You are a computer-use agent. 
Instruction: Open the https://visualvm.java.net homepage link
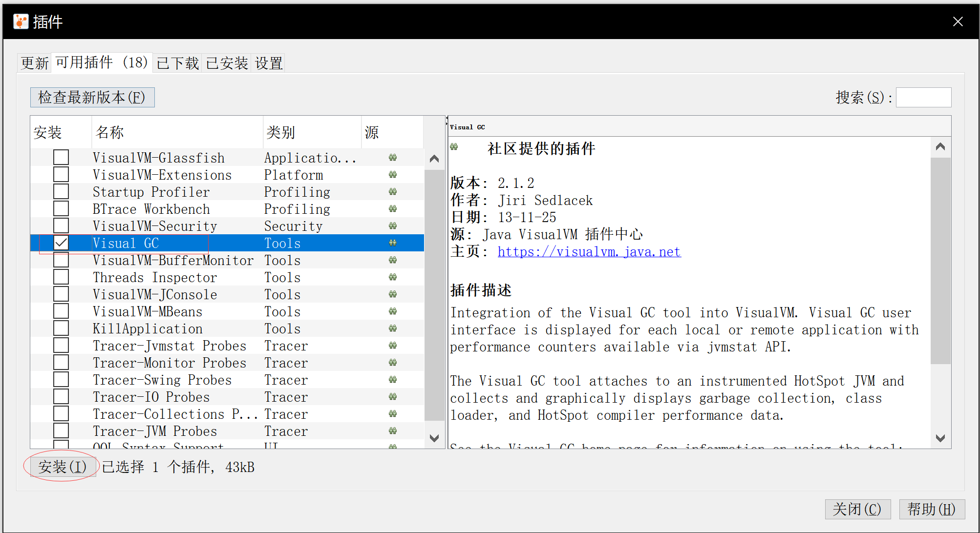589,251
